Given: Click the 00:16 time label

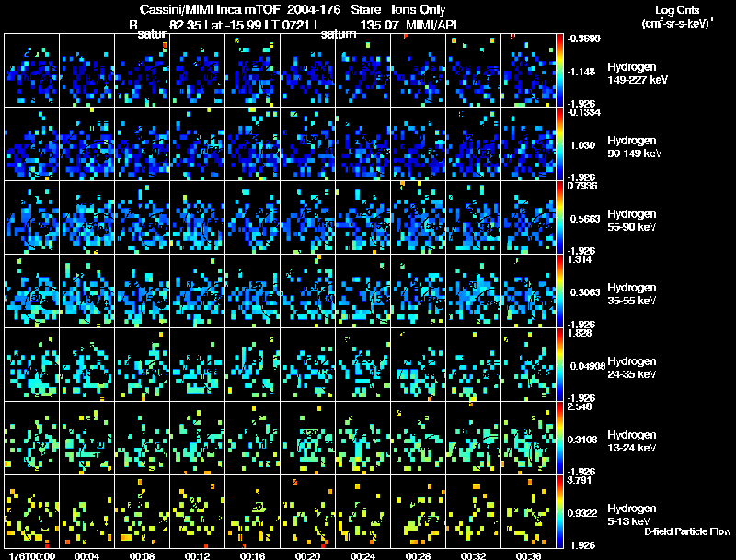Looking at the screenshot, I should [252, 556].
